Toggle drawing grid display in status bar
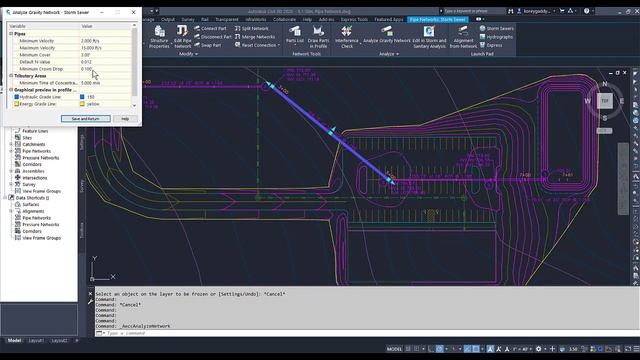This screenshot has height=360, width=640. [x=408, y=349]
